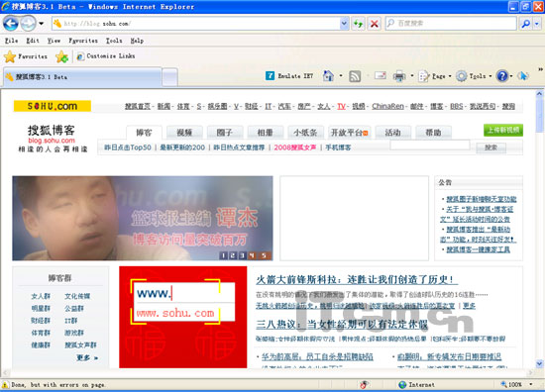Click the 谭杰 basketball editor banner image
The width and height of the screenshot is (545, 392).
pyautogui.click(x=143, y=218)
